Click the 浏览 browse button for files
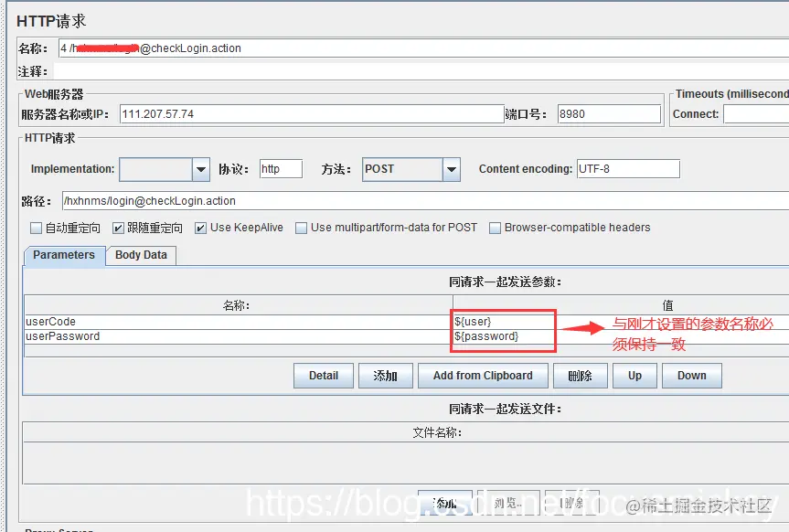The height and width of the screenshot is (532, 789). pos(508,503)
